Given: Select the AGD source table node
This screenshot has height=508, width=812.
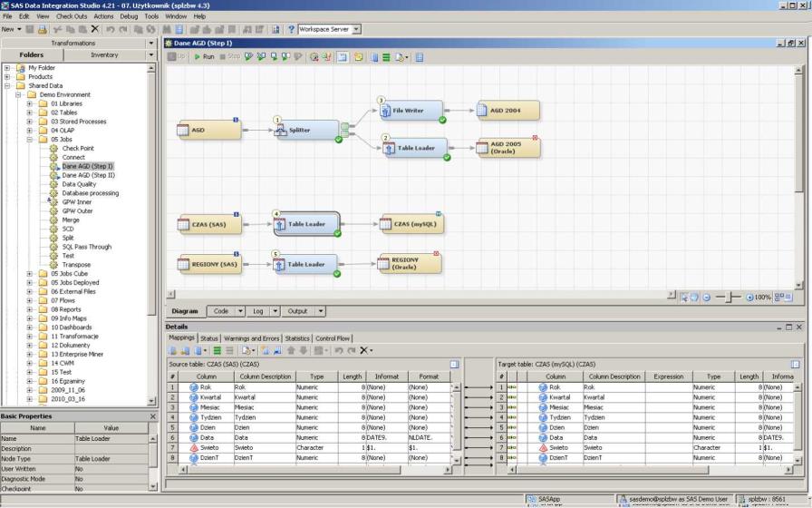Looking at the screenshot, I should click(x=208, y=130).
